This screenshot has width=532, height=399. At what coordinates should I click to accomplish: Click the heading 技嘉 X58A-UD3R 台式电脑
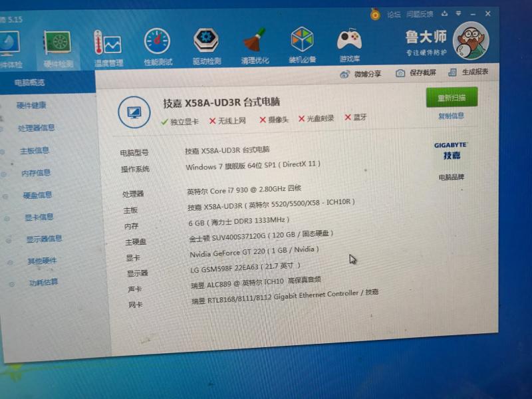[221, 102]
